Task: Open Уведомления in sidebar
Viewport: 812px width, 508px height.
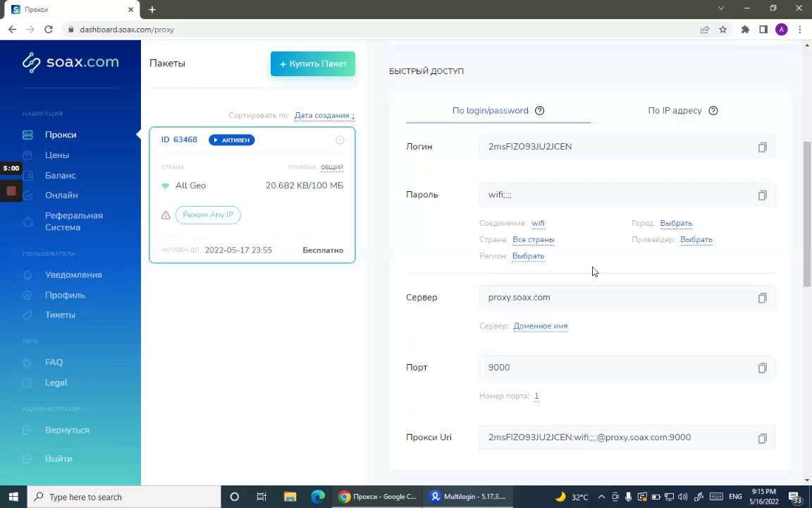Action: [73, 274]
